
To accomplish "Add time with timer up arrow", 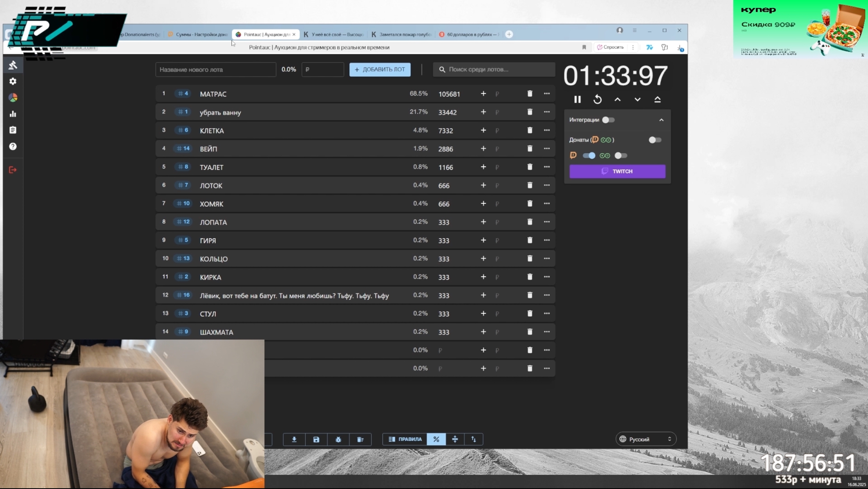I will (x=617, y=100).
